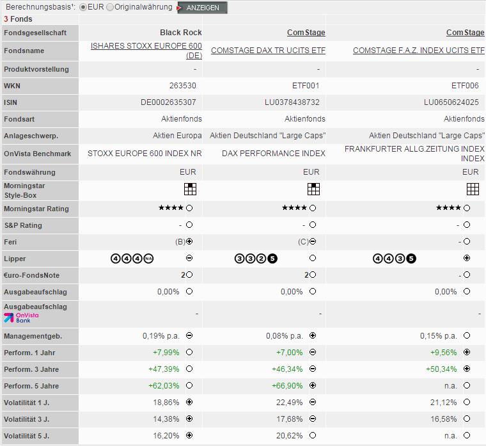Screen dimensions: 486x448
Task: Click Morningstar Style-Box icon for F.A.Z. fund
Action: [473, 189]
